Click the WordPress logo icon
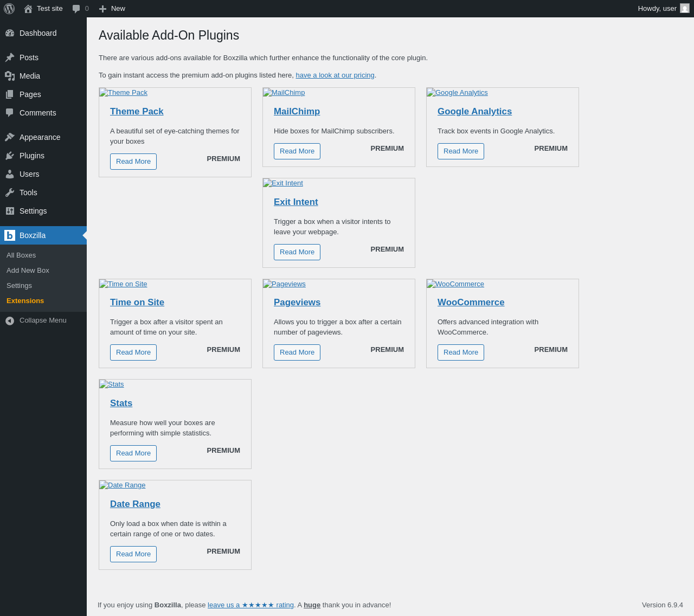This screenshot has height=616, width=694. click(x=9, y=9)
